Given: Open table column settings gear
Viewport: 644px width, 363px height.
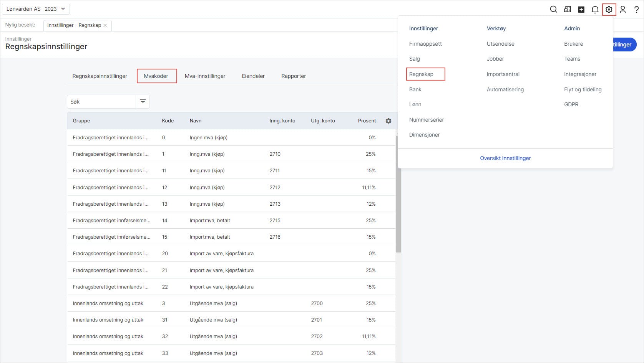Looking at the screenshot, I should pos(388,121).
